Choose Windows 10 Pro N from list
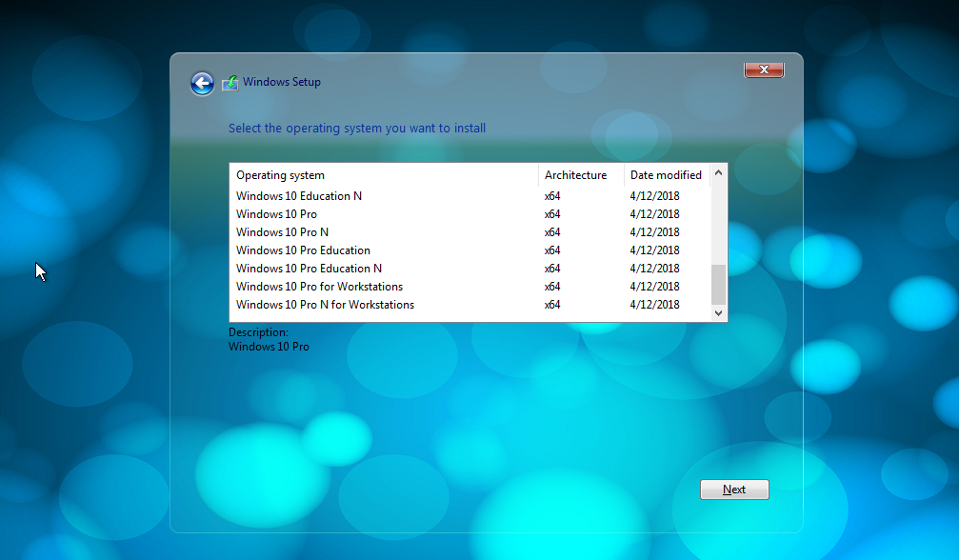Image resolution: width=959 pixels, height=560 pixels. [282, 232]
